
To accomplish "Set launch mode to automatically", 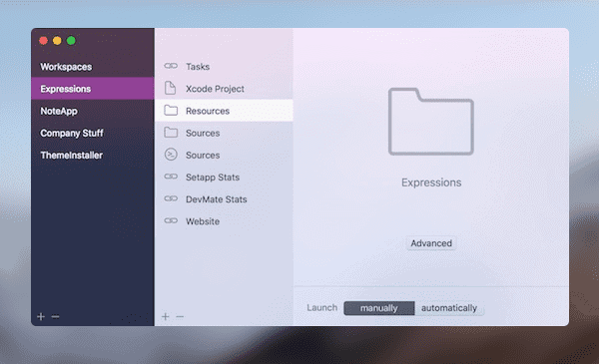I will (x=449, y=308).
